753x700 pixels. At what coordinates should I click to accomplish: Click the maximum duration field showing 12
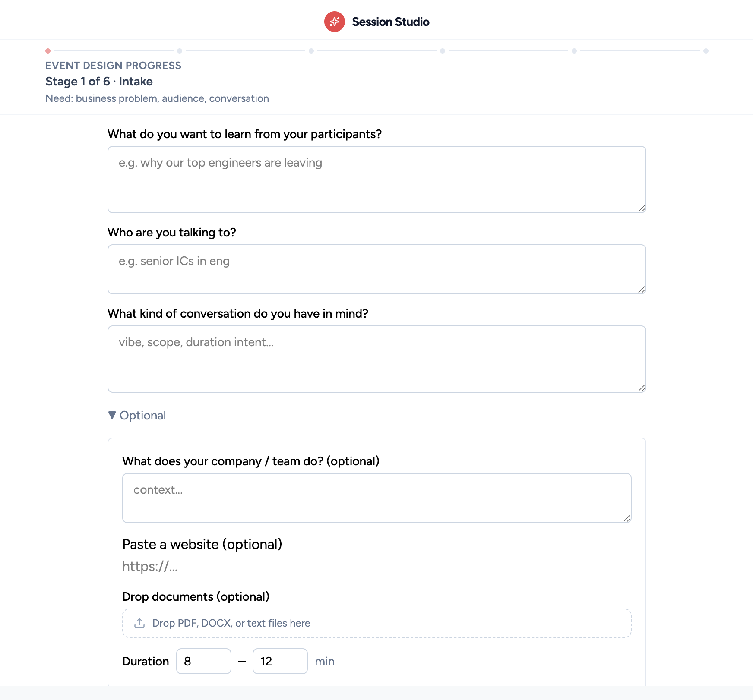pyautogui.click(x=280, y=661)
